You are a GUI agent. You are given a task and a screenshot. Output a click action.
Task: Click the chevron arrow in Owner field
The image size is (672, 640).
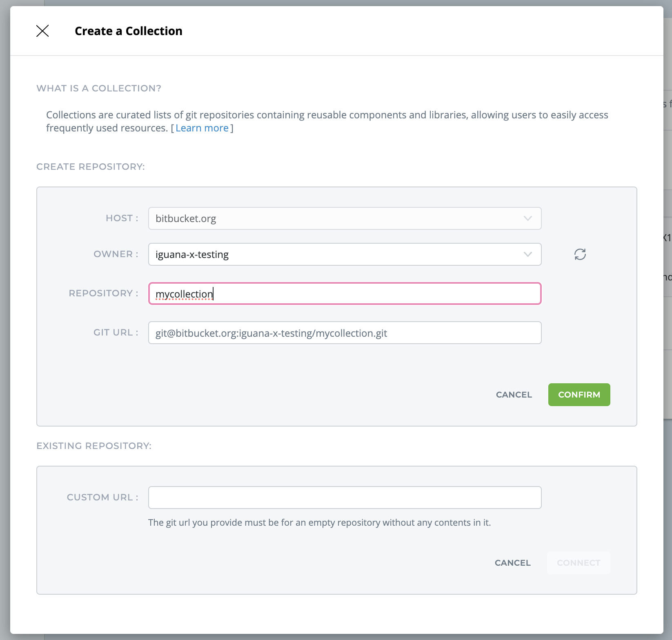click(x=527, y=254)
